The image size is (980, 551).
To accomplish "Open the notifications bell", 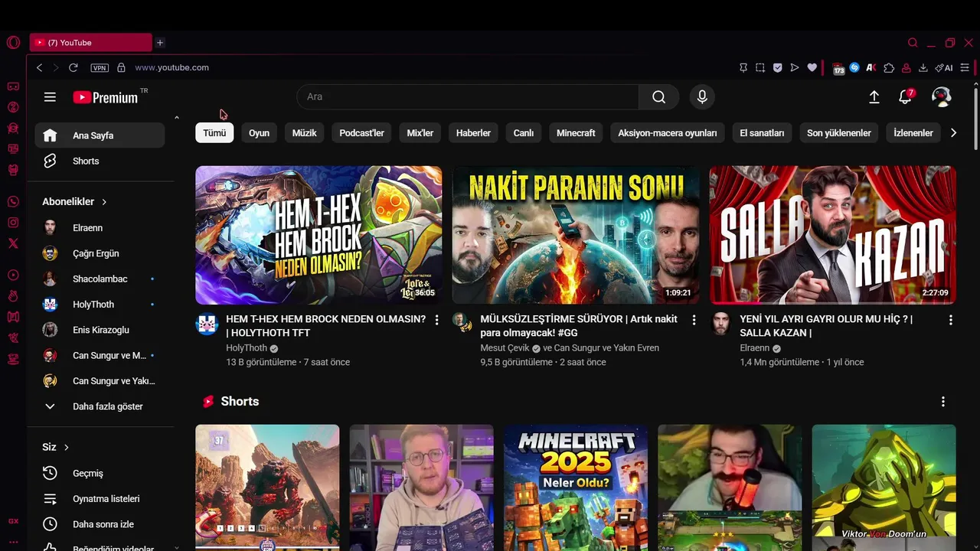I will (906, 96).
